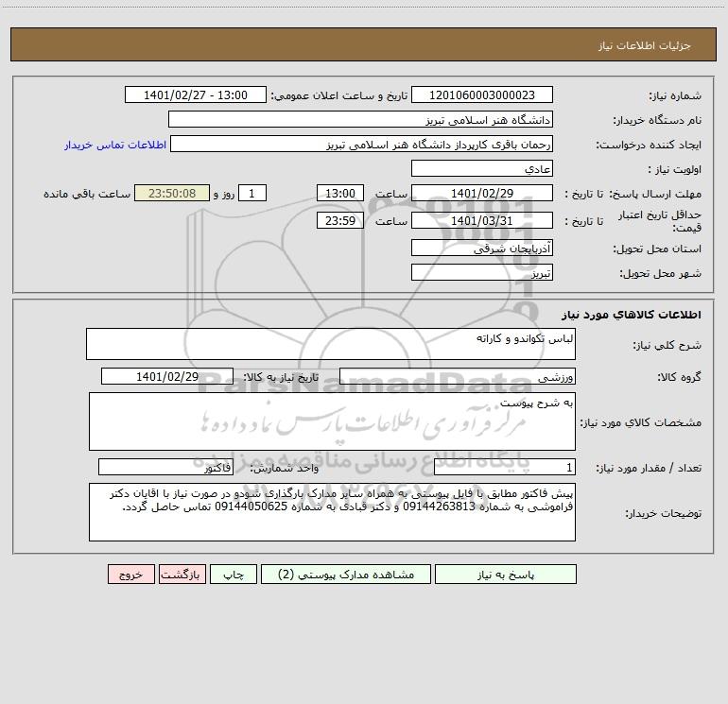Click the بازگشت back button

coord(182,575)
